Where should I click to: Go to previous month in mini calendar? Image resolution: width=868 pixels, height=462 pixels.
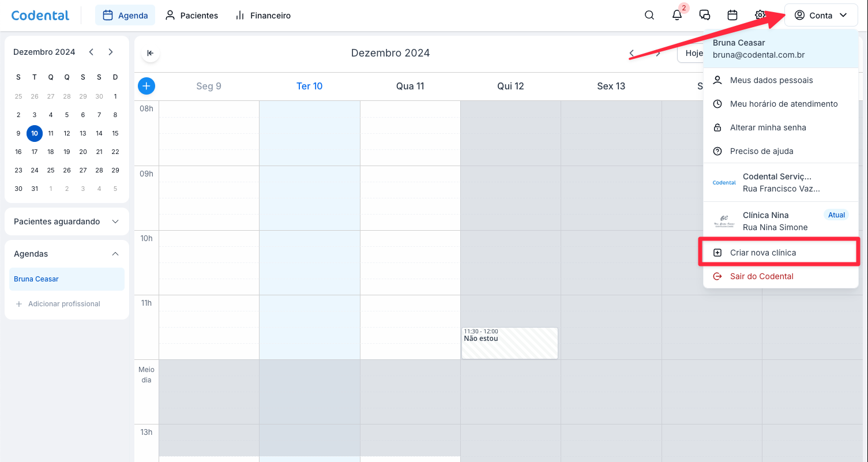point(91,52)
